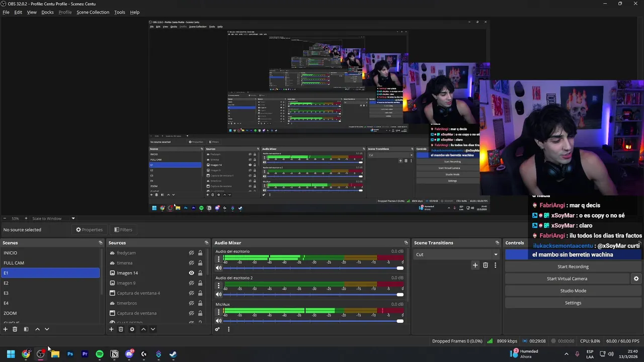The height and width of the screenshot is (362, 644).
Task: Open the Docks menu
Action: tap(47, 12)
